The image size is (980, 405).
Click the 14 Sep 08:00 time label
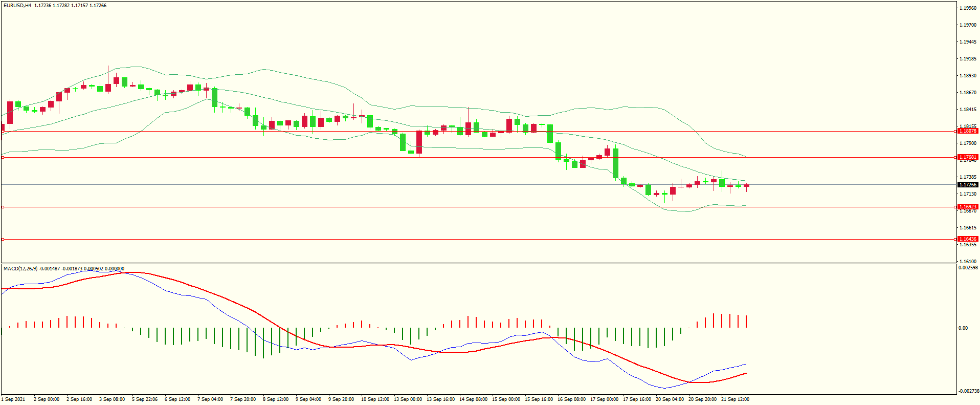(x=473, y=399)
